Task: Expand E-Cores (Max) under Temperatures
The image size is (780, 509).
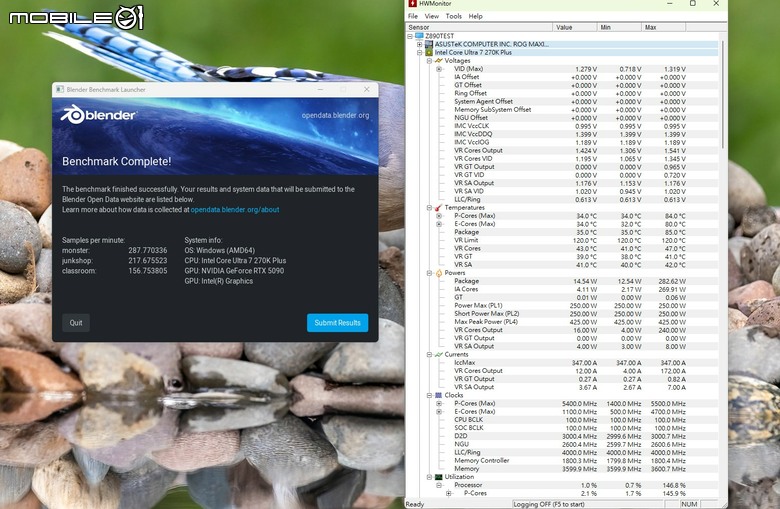Action: click(x=439, y=224)
